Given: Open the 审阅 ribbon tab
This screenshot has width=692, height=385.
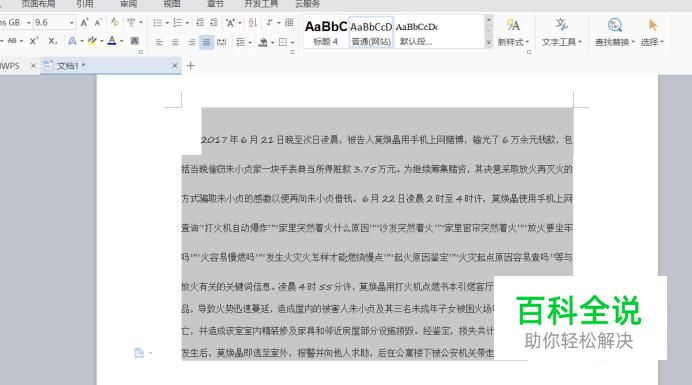Looking at the screenshot, I should 128,4.
